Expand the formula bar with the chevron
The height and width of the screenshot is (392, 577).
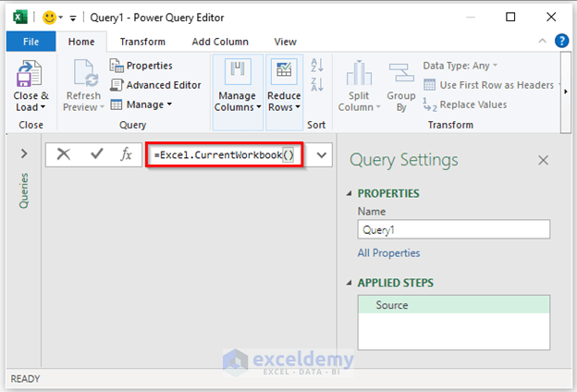pos(321,155)
